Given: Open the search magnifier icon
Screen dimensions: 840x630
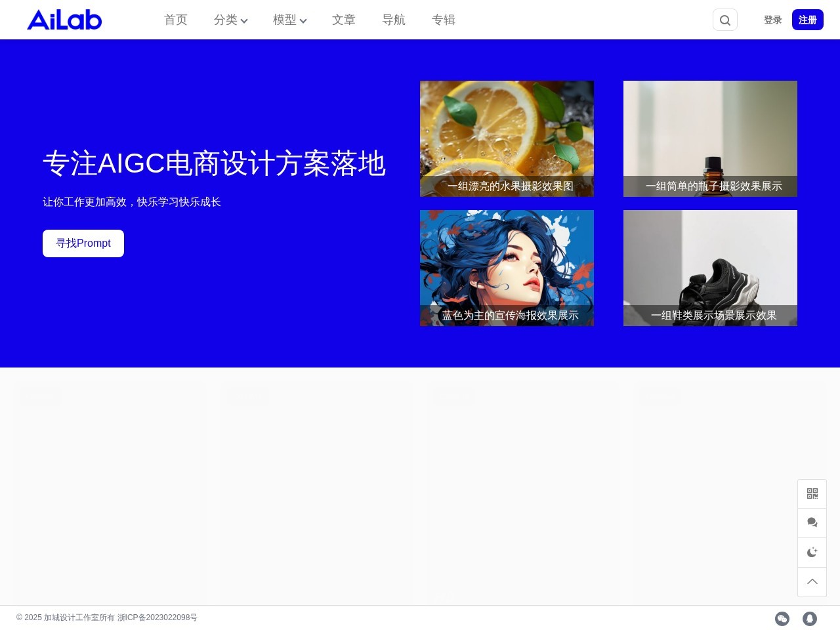Looking at the screenshot, I should [x=724, y=20].
